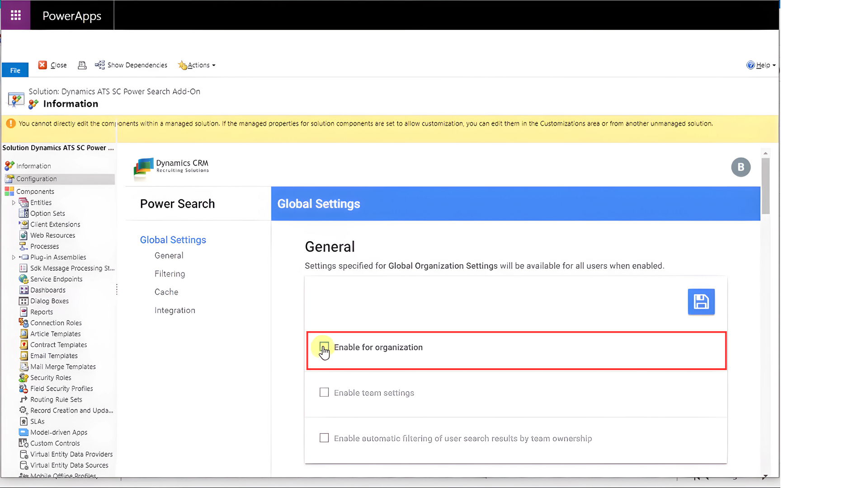Open the Filtering settings section

[x=170, y=274]
